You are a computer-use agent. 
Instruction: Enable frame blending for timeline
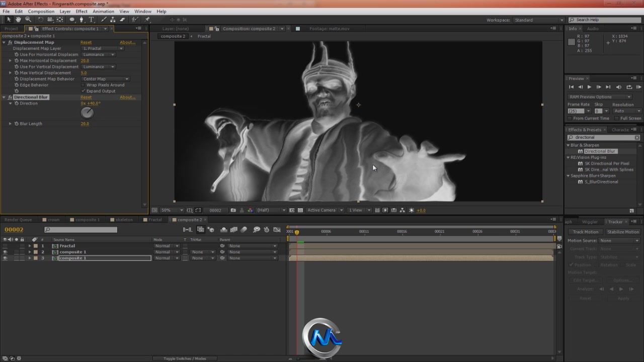pyautogui.click(x=234, y=230)
